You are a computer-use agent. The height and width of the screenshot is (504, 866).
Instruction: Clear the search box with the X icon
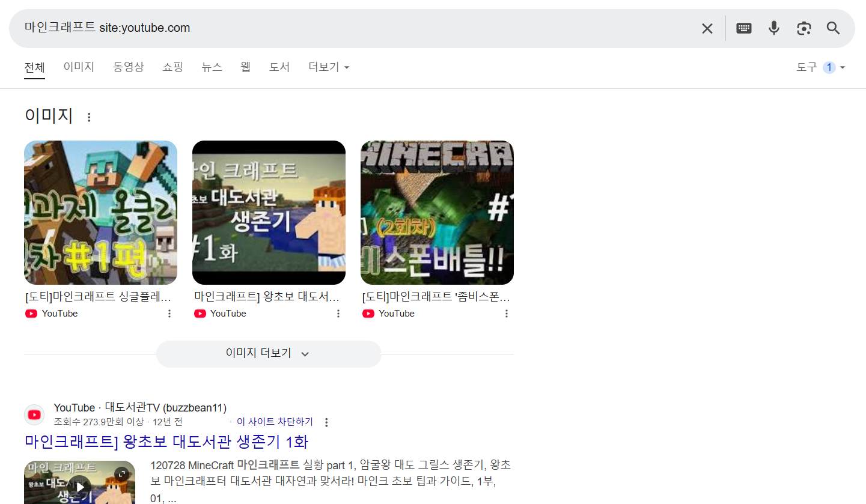[x=707, y=28]
